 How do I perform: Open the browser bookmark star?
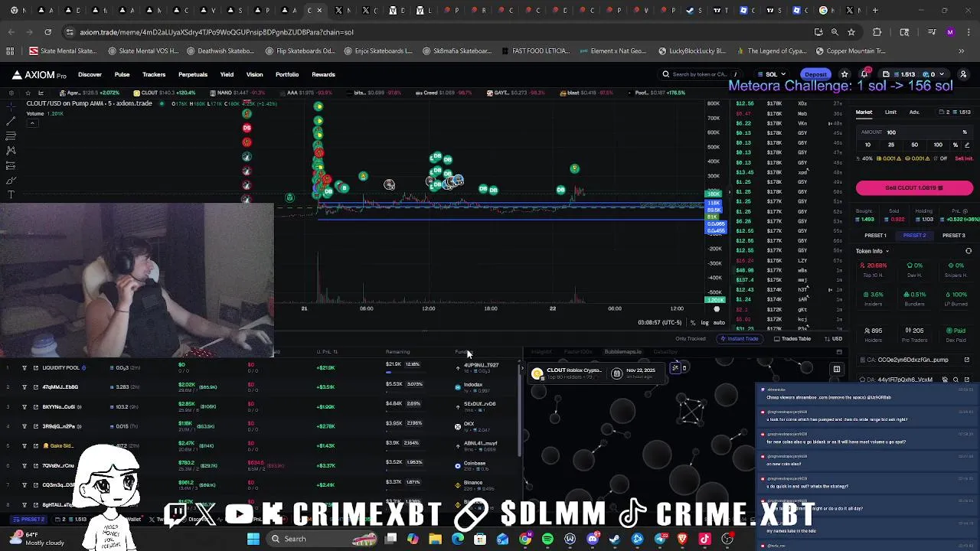coord(851,32)
